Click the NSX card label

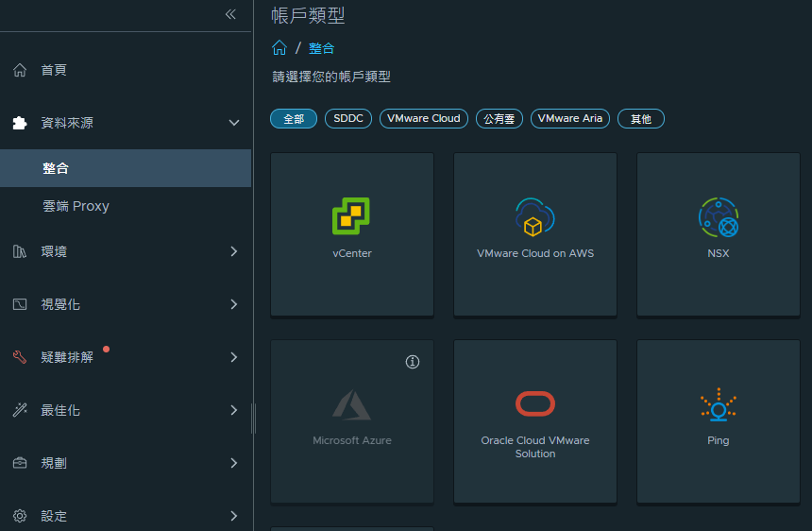tap(719, 253)
